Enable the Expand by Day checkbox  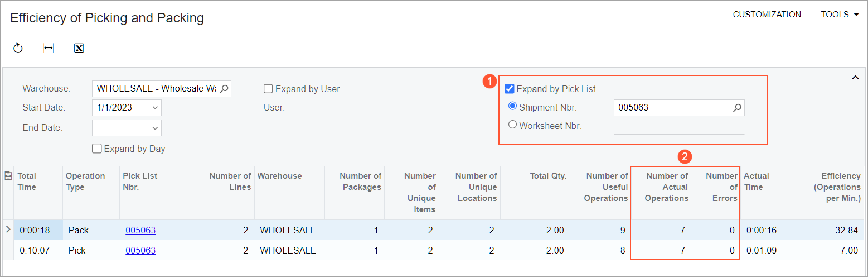click(96, 149)
